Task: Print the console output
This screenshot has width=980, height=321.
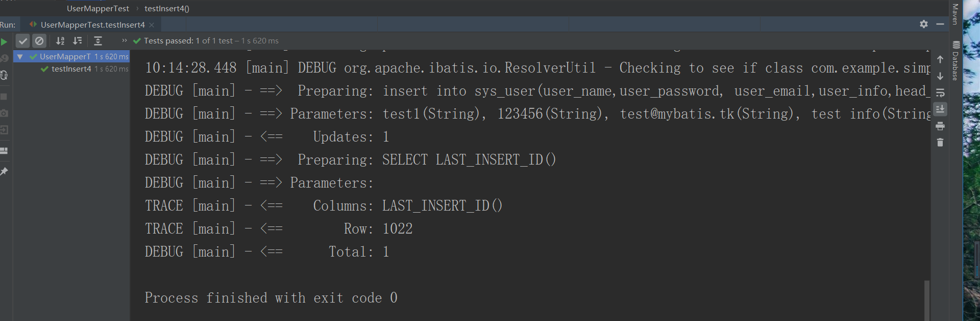Action: [x=940, y=126]
